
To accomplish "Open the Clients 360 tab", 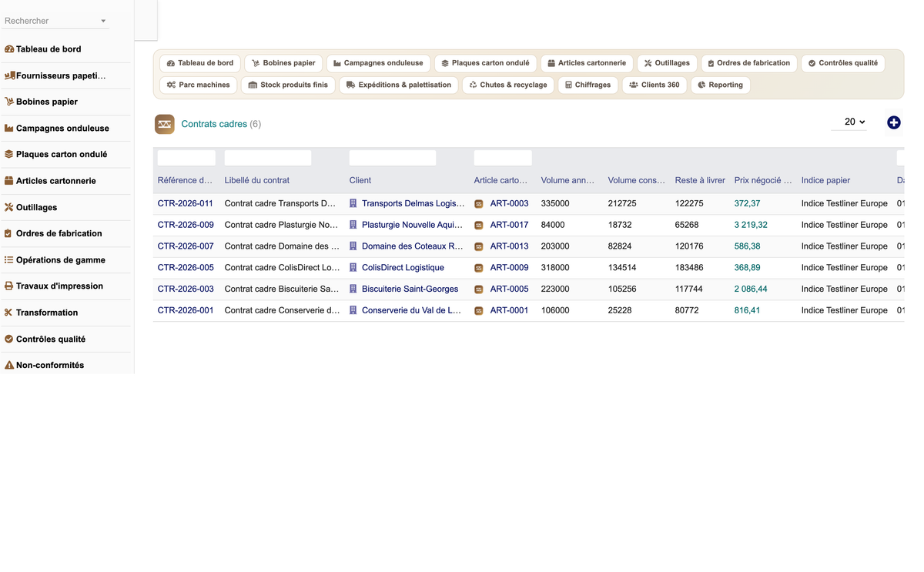I will [654, 85].
